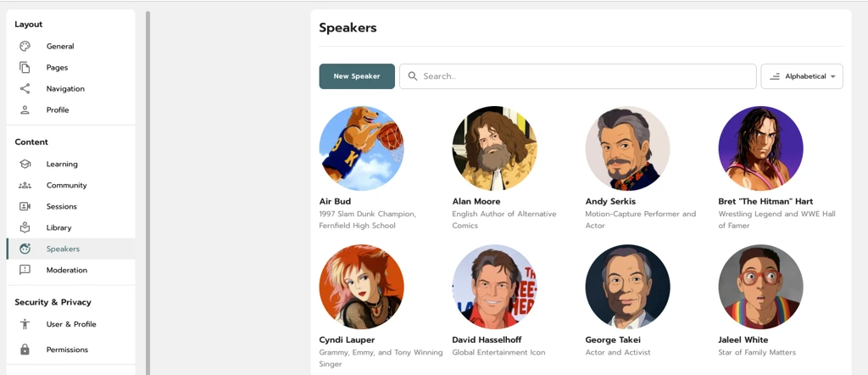Click the Learning graduation cap icon
Screen dimensions: 868x375
click(25, 164)
